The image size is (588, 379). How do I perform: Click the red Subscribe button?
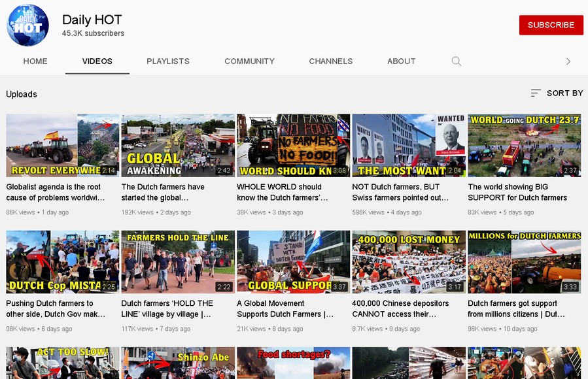coord(551,25)
